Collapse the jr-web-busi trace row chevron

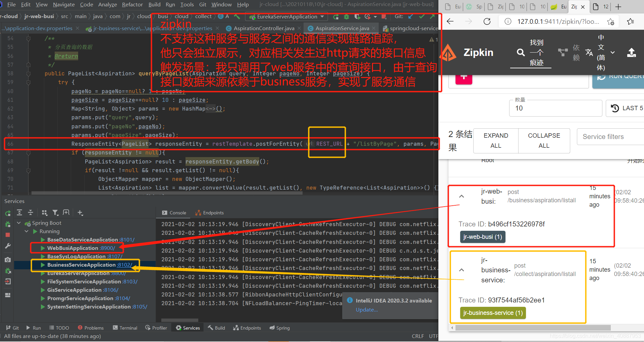pyautogui.click(x=462, y=196)
